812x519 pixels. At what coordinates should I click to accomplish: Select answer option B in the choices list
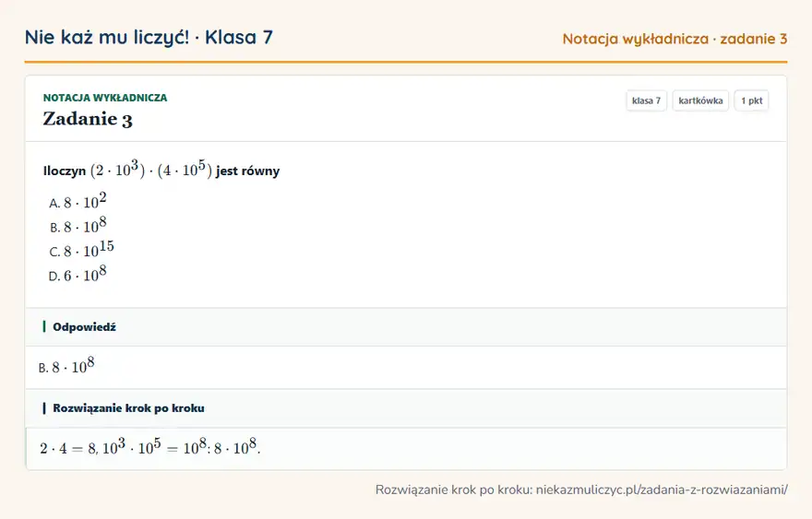click(x=78, y=225)
